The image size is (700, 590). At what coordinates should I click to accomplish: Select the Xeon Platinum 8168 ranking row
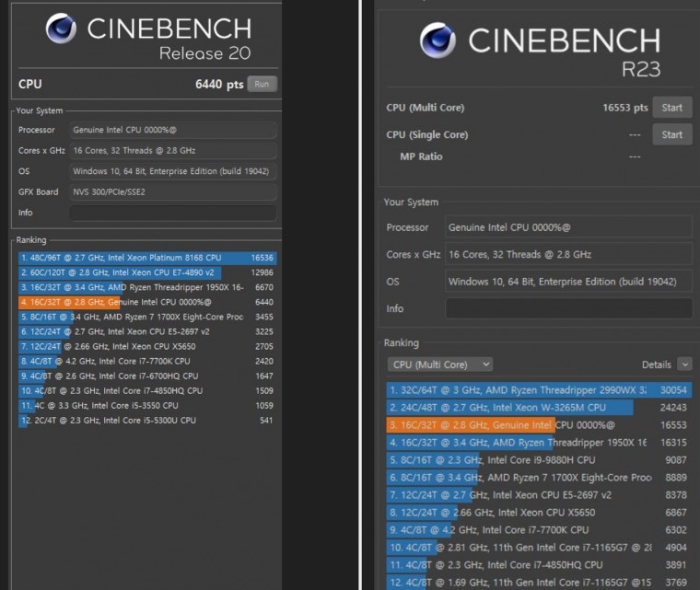pos(147,258)
